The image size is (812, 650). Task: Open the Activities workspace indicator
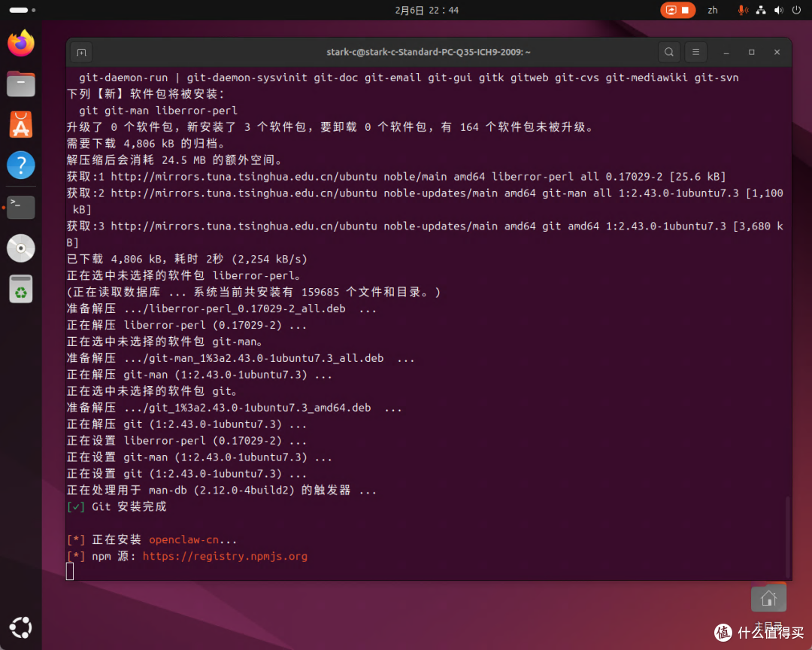[23, 10]
